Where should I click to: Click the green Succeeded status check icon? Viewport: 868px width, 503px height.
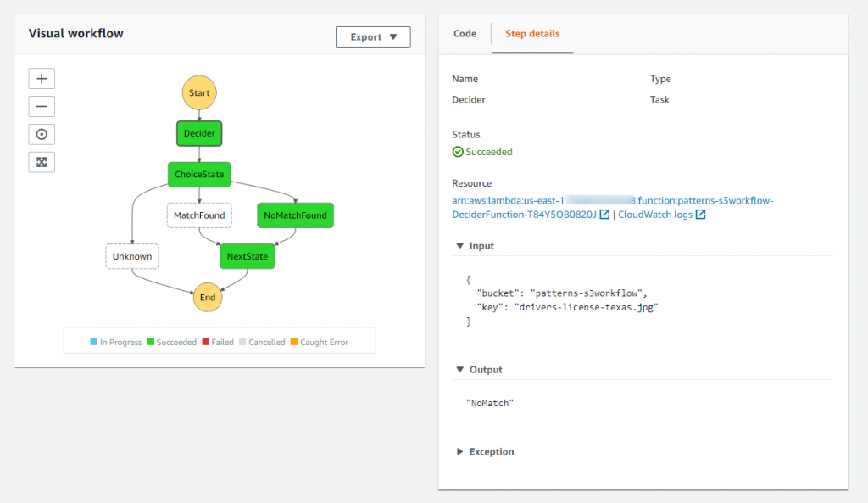(x=456, y=152)
